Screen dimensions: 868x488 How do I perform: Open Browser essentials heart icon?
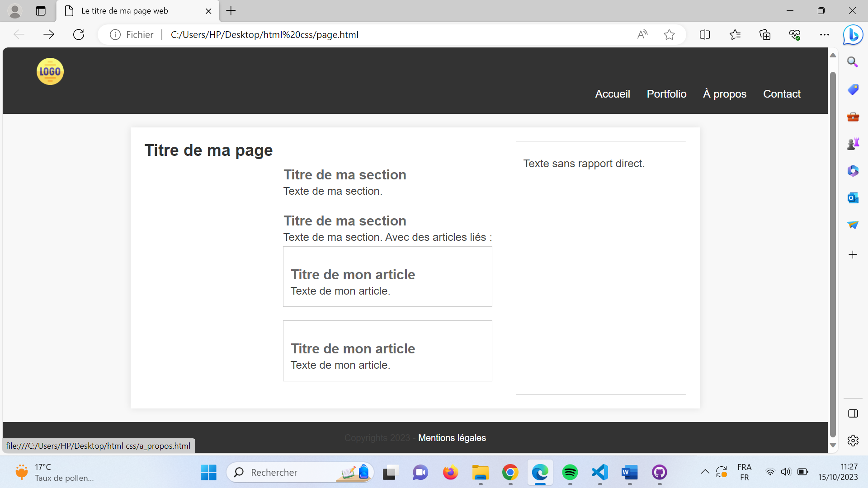pos(795,35)
